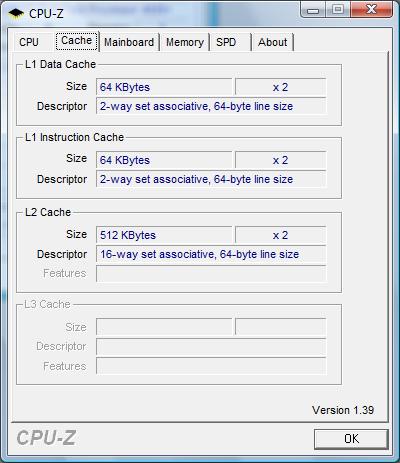
Task: Click the 16-way set associative descriptor field
Action: pyautogui.click(x=211, y=254)
